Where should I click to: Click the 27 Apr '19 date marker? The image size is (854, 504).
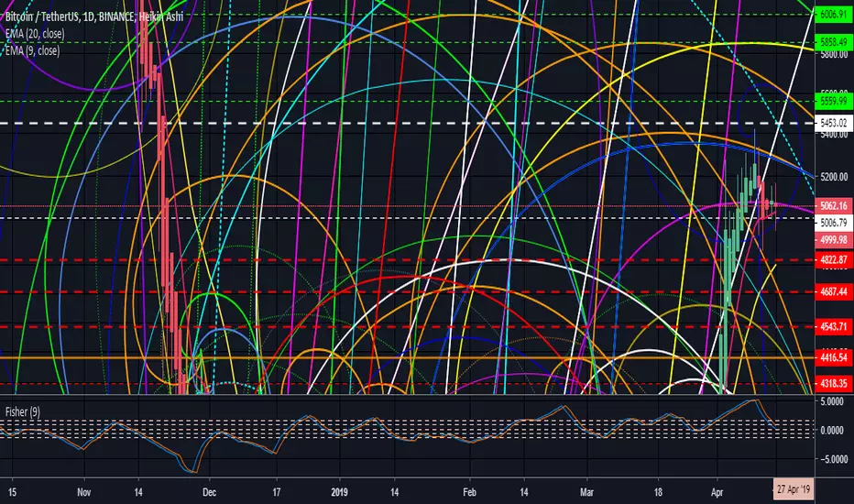click(794, 489)
